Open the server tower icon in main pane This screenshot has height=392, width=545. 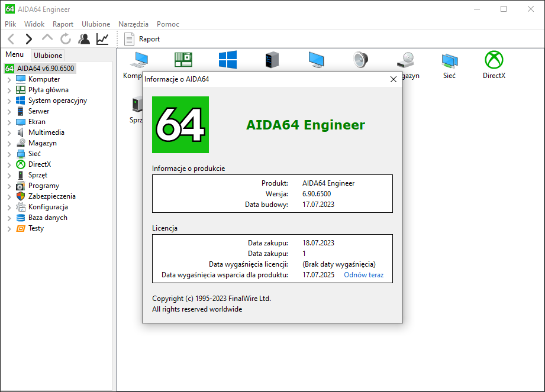272,59
